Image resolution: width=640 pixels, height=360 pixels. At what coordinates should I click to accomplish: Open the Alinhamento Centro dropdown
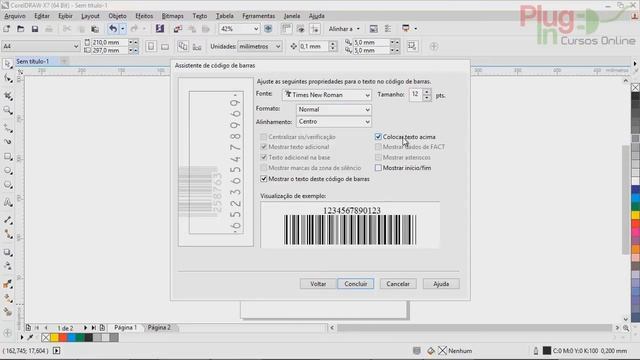[334, 122]
